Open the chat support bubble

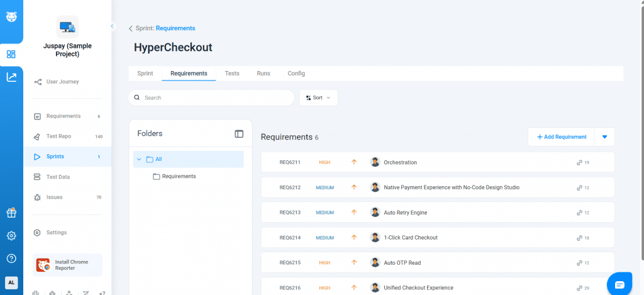[619, 284]
